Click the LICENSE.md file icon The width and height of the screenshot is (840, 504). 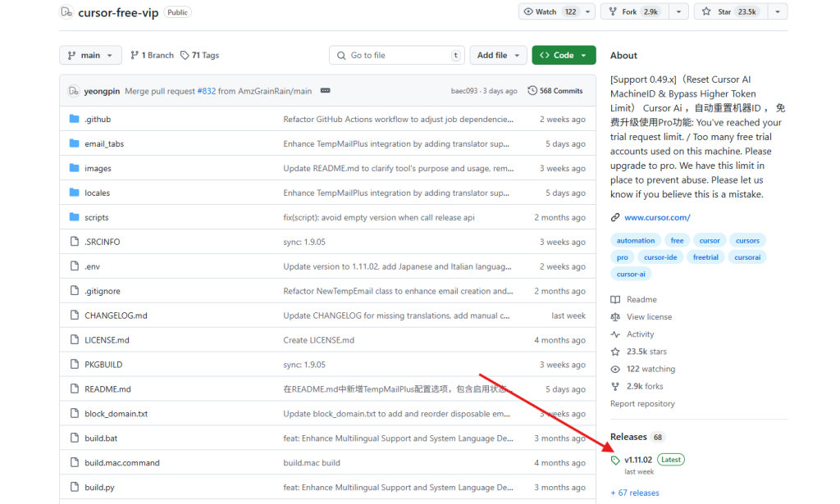pos(75,340)
